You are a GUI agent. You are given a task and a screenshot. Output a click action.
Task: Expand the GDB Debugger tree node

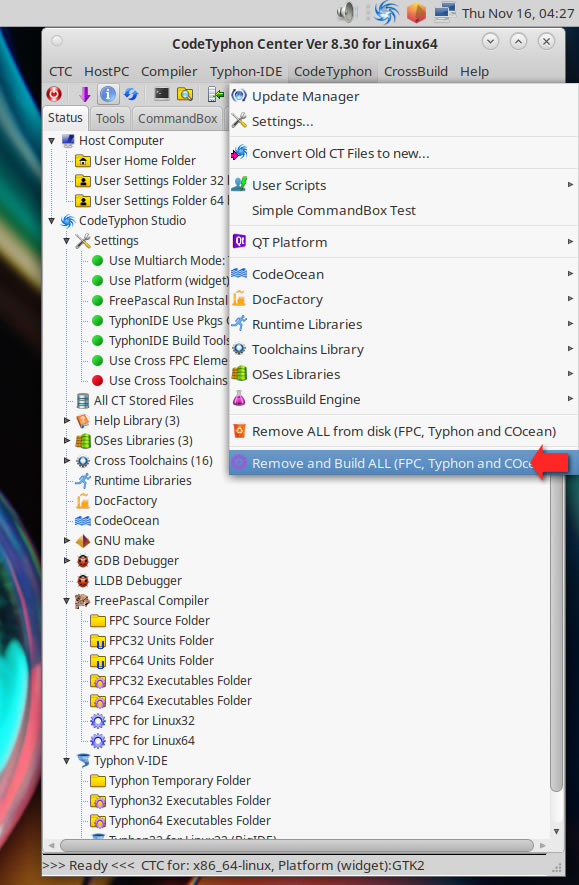click(67, 560)
